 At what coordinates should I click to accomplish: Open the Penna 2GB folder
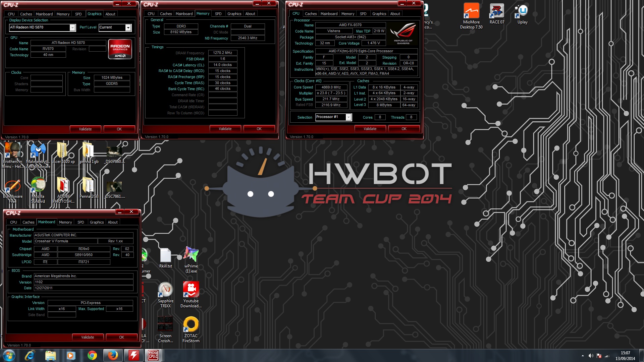(x=89, y=188)
